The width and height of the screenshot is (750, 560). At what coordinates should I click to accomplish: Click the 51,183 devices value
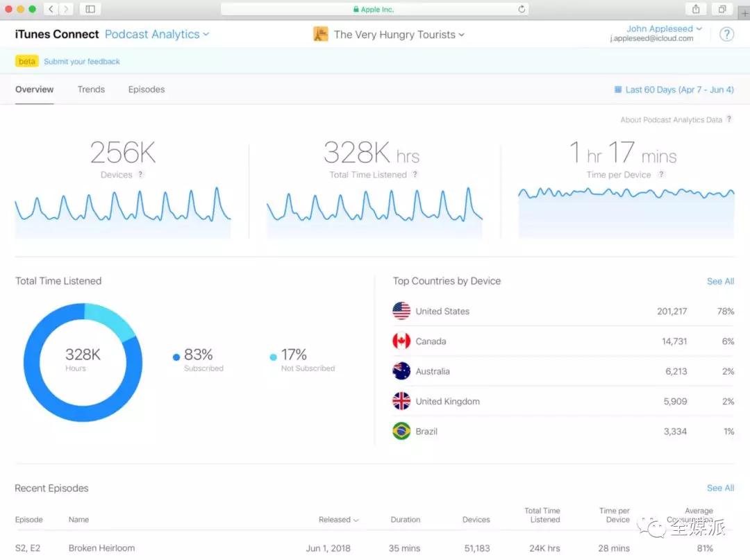tap(477, 548)
